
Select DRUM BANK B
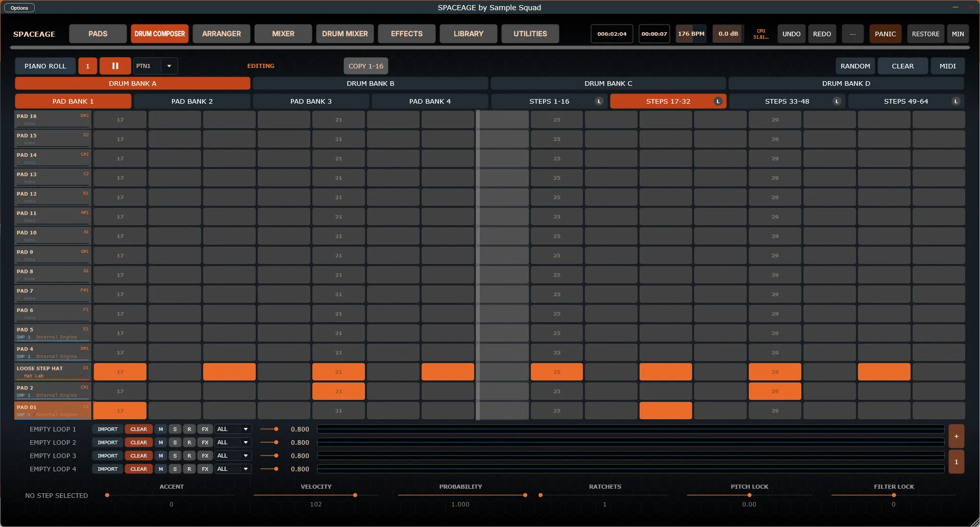[371, 83]
